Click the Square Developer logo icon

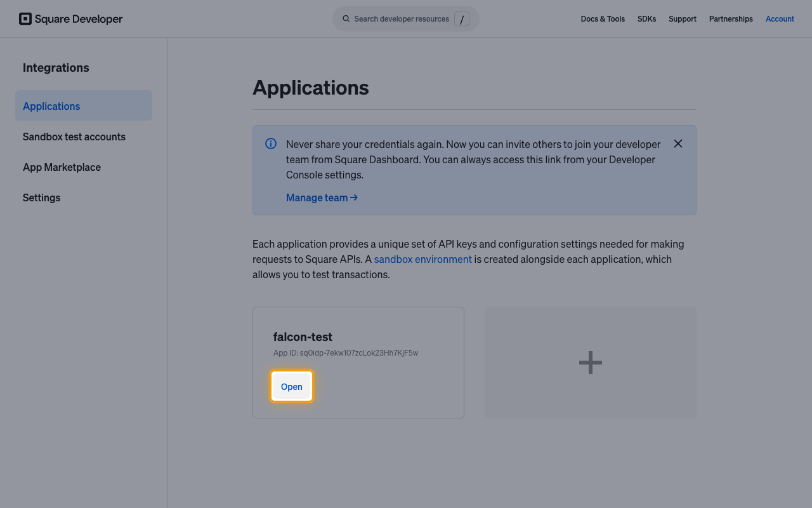pos(25,19)
